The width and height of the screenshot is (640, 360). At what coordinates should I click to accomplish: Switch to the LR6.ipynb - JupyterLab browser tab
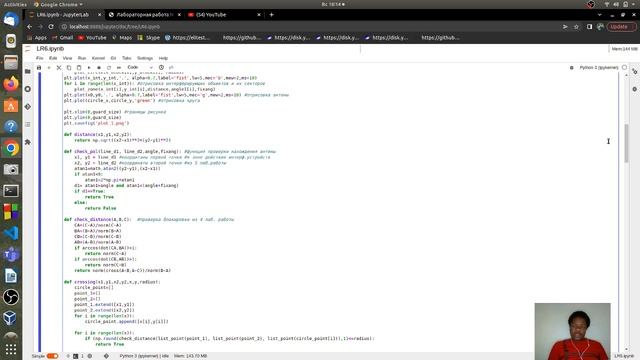pyautogui.click(x=63, y=15)
